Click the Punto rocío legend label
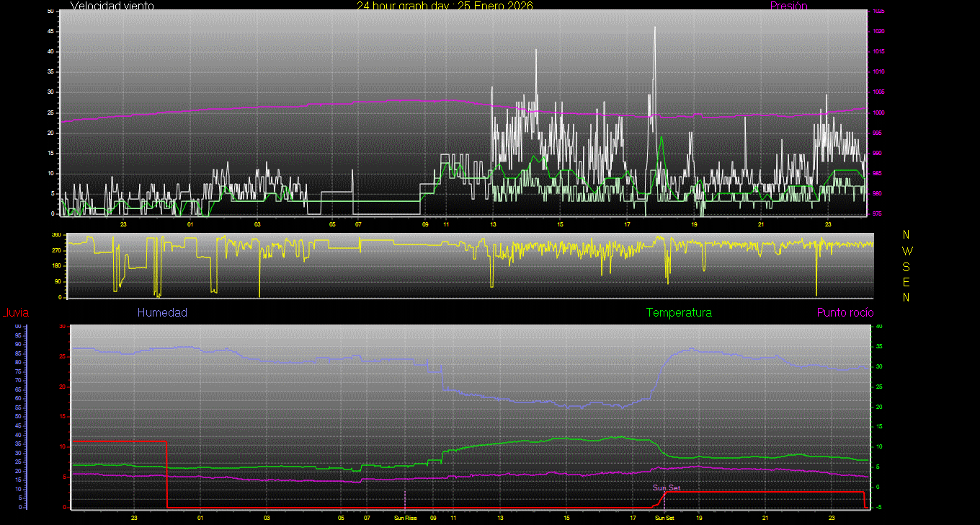This screenshot has height=525, width=980. click(845, 312)
